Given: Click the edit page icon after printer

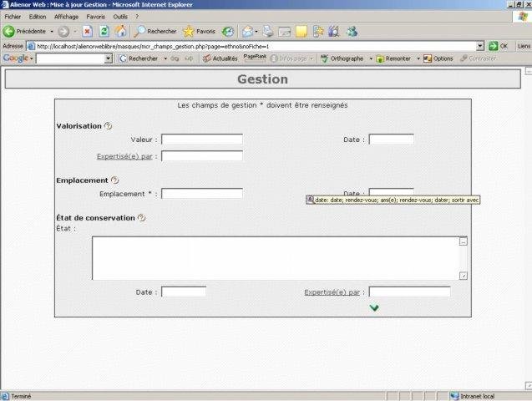Looking at the screenshot, I should point(284,32).
